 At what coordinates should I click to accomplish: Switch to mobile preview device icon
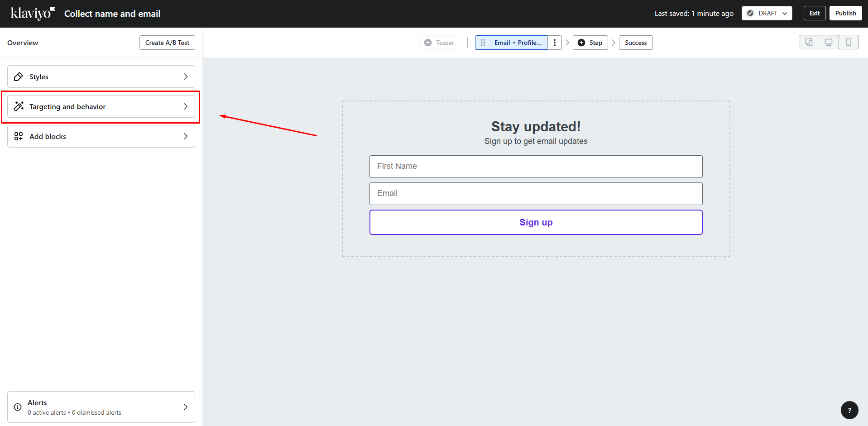848,42
